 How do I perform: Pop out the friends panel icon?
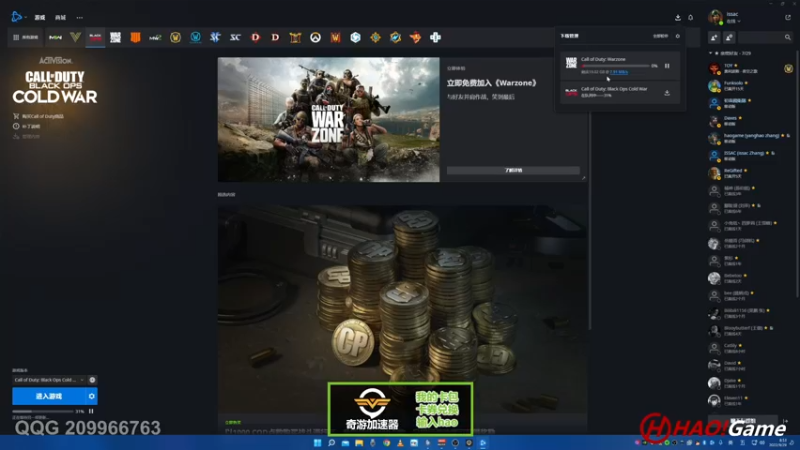click(x=788, y=17)
